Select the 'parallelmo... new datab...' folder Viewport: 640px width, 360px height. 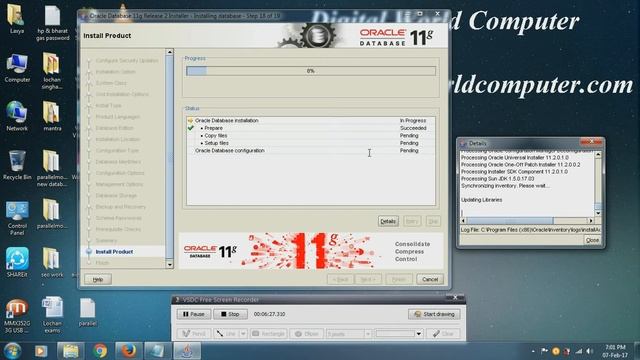[52, 169]
